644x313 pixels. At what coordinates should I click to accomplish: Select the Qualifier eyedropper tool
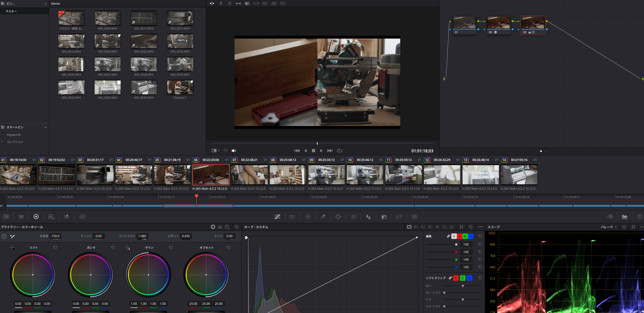[x=323, y=217]
